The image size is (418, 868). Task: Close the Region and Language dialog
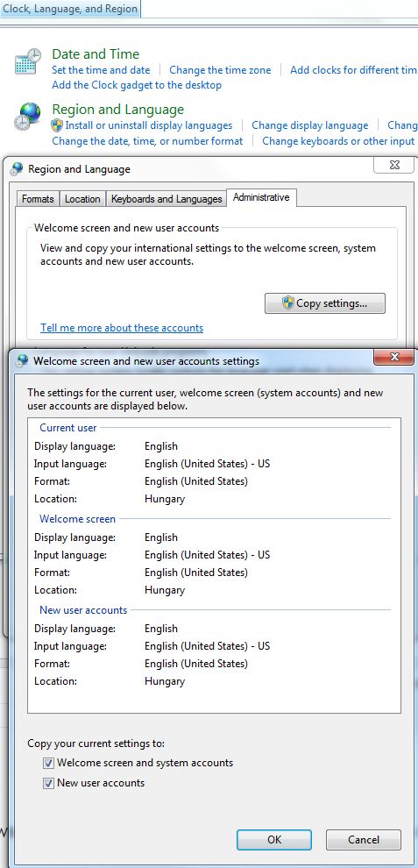393,165
